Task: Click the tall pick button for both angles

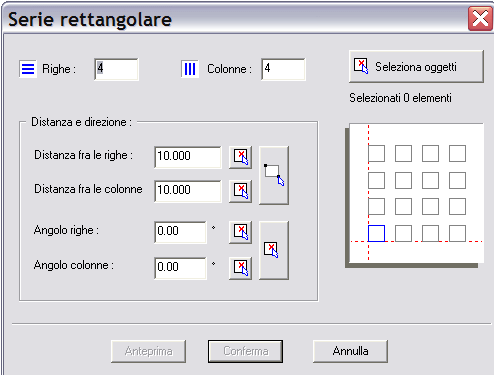Action: coord(274,250)
